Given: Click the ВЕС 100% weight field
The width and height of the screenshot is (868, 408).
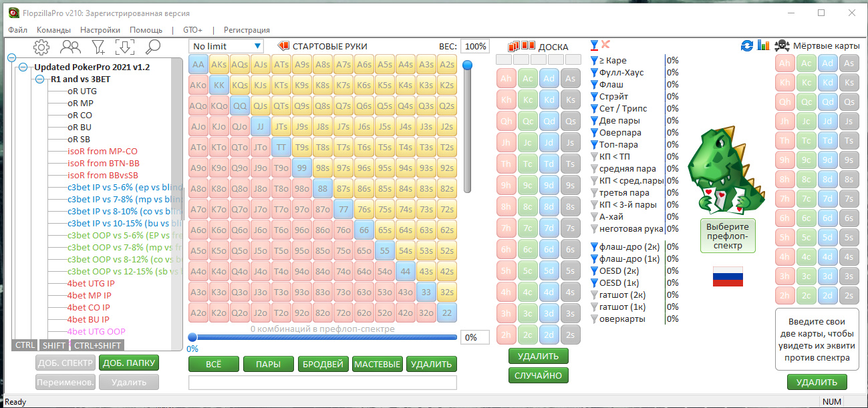Looking at the screenshot, I should (474, 46).
